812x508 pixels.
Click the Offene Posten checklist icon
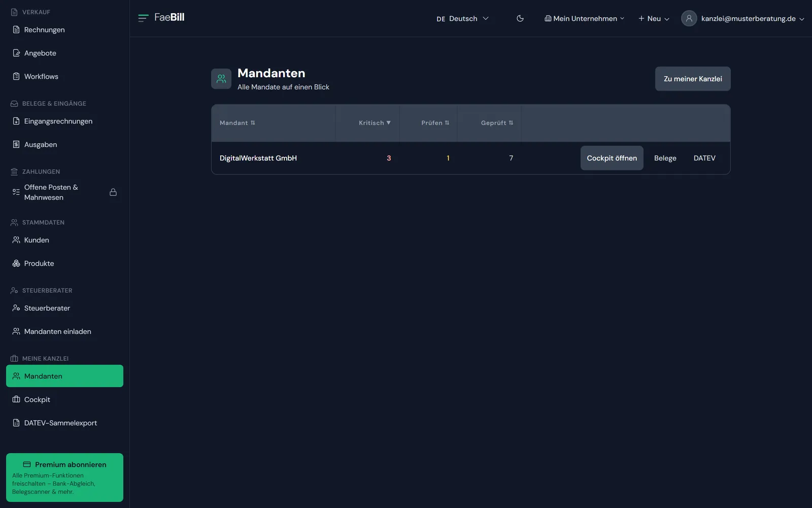click(16, 192)
